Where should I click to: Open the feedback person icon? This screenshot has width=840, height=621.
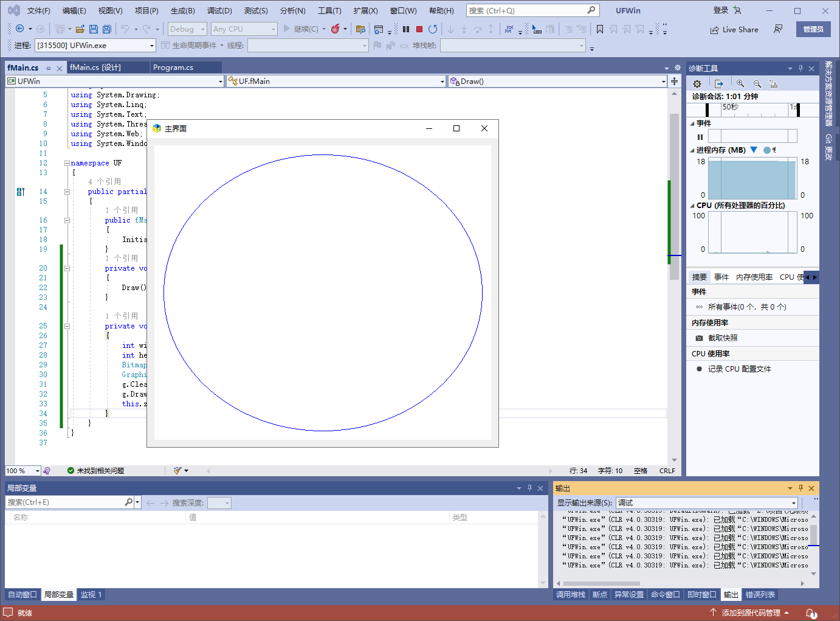(778, 29)
